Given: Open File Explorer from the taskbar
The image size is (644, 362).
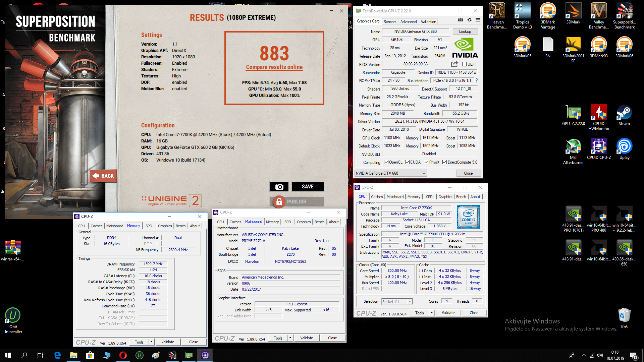Looking at the screenshot, I should [74, 355].
